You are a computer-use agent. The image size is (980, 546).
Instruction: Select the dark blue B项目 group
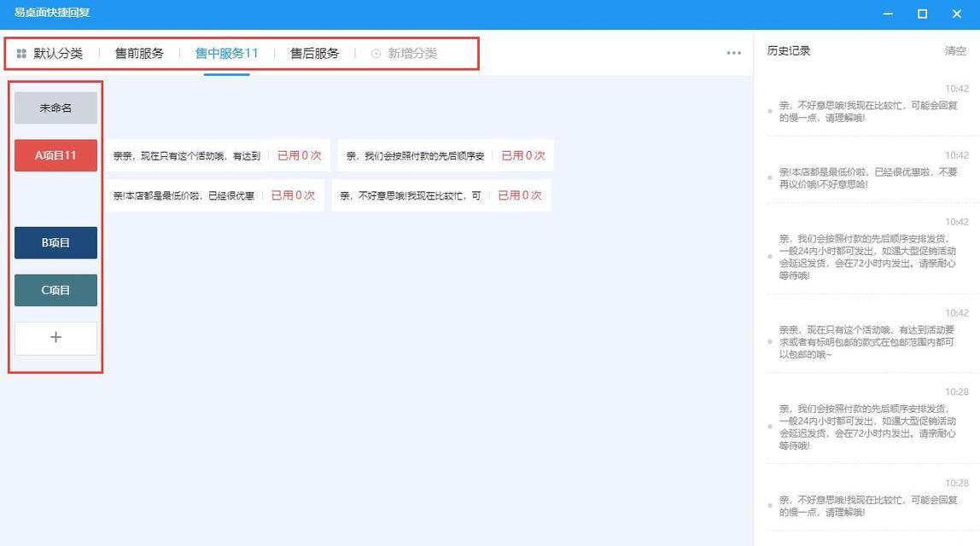click(55, 242)
